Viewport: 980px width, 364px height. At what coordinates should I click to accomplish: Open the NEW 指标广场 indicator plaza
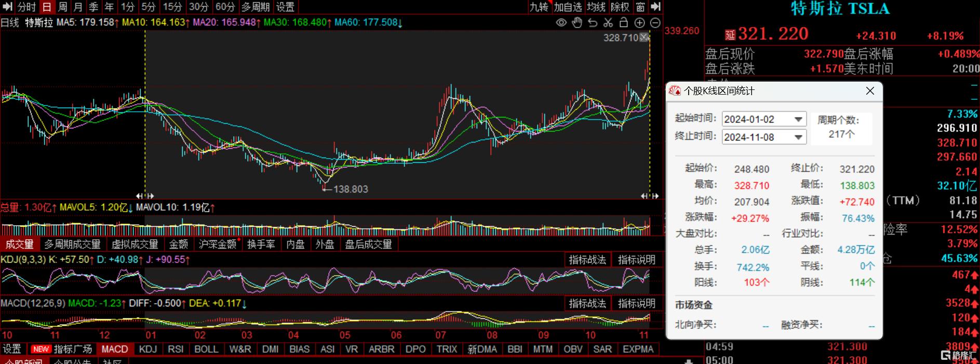pyautogui.click(x=62, y=349)
